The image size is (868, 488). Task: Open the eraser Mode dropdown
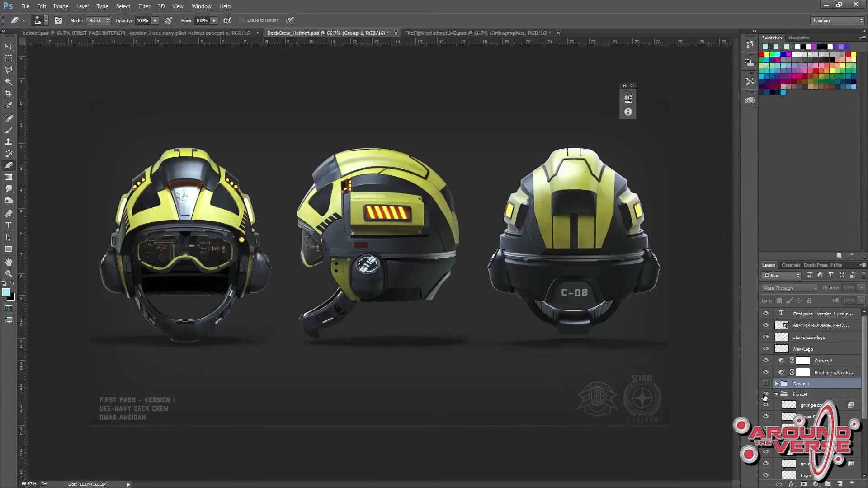(x=99, y=20)
